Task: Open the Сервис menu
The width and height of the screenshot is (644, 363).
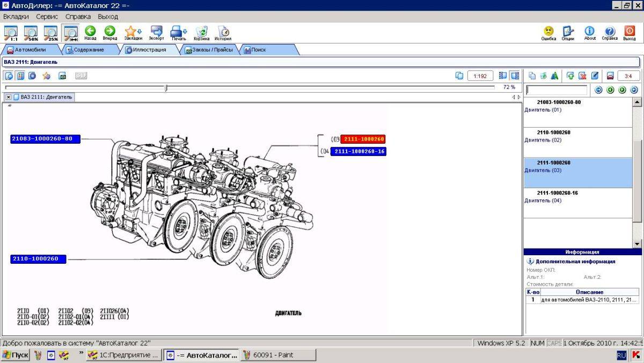Action: click(x=47, y=17)
